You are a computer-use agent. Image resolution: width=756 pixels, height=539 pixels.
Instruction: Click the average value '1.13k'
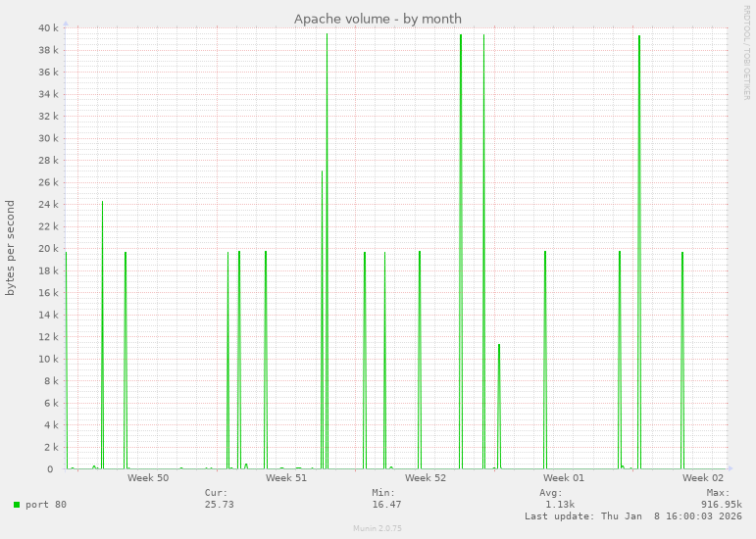(x=560, y=505)
